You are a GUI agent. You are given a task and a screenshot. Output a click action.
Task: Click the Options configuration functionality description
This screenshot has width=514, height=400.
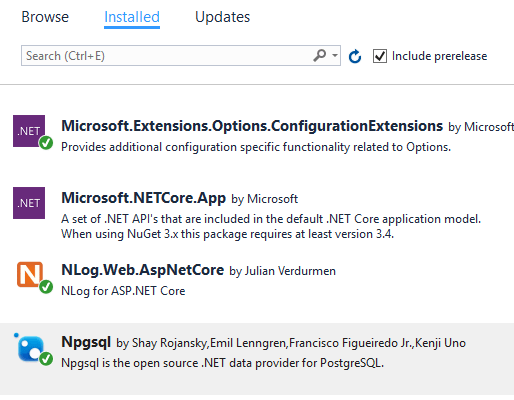(256, 147)
